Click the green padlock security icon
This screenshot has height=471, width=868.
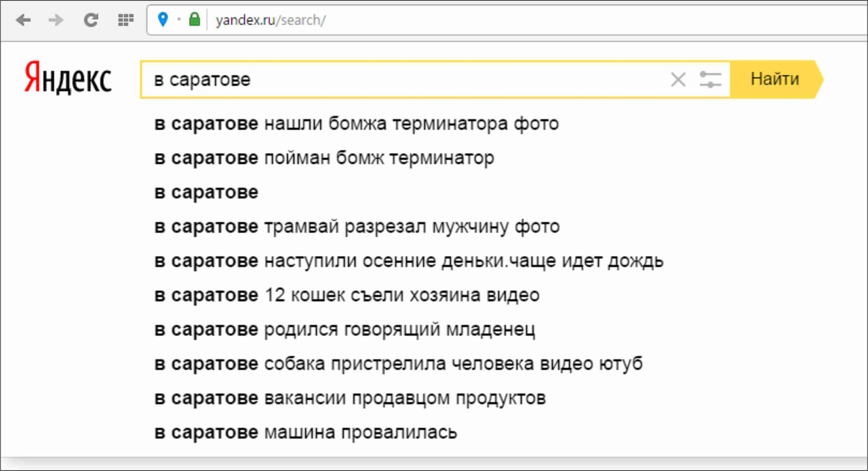click(x=195, y=20)
